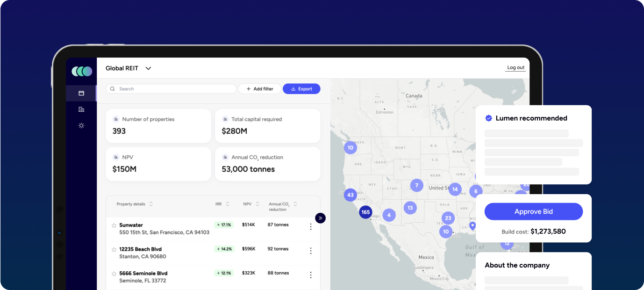Image resolution: width=644 pixels, height=290 pixels.
Task: Click the $280M total capital value
Action: (x=235, y=131)
